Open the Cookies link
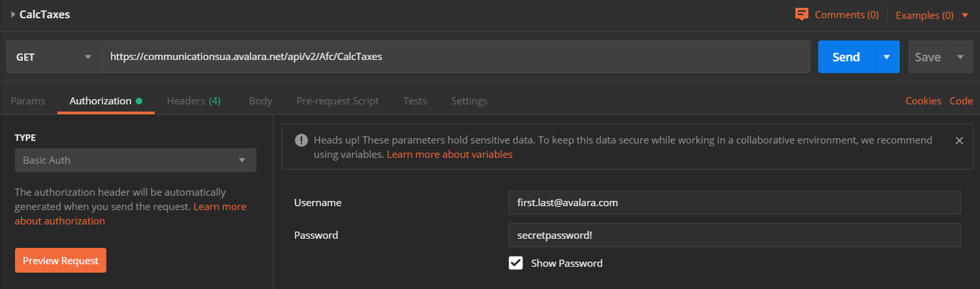The width and height of the screenshot is (980, 289). coord(923,101)
